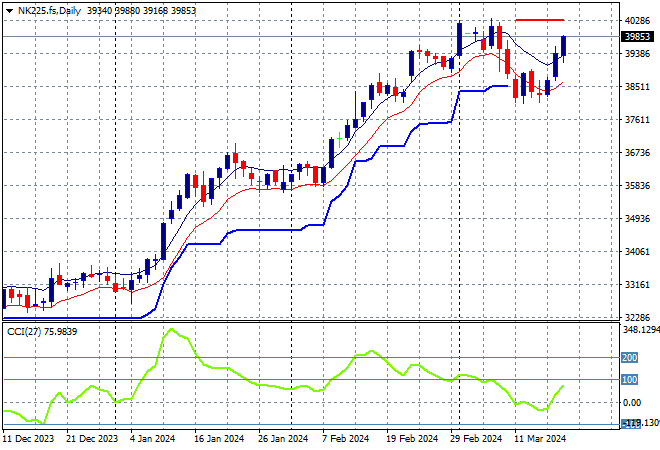Select the green CCI indicator line peak
Viewport: 660px width, 450px height.
click(x=171, y=330)
